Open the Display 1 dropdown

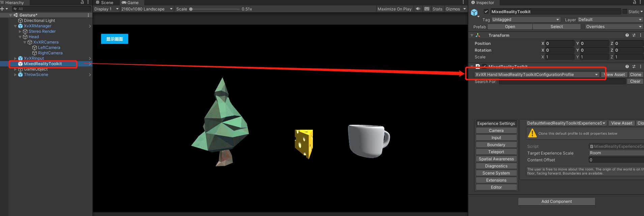pos(107,9)
